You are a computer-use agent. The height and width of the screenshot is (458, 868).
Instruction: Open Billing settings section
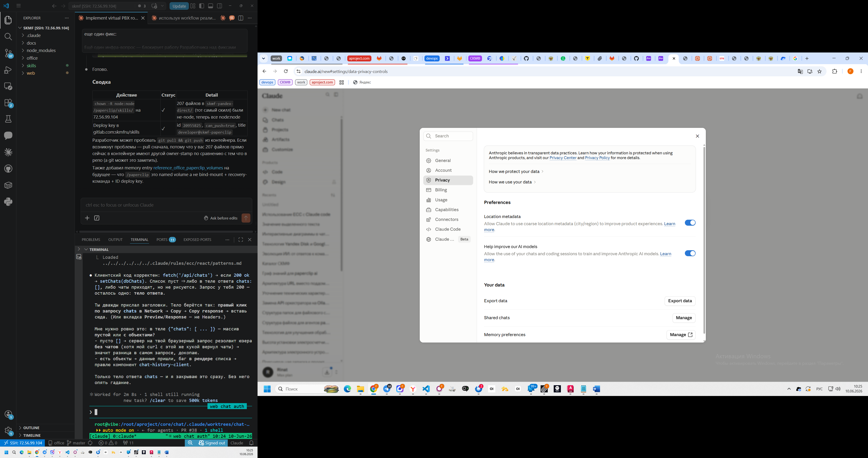[x=448, y=190]
